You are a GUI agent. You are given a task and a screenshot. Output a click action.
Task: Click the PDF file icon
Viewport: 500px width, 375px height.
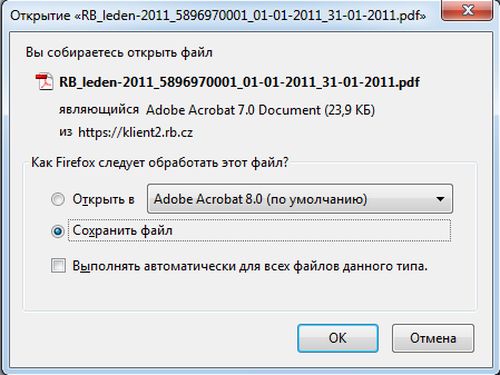tap(44, 82)
